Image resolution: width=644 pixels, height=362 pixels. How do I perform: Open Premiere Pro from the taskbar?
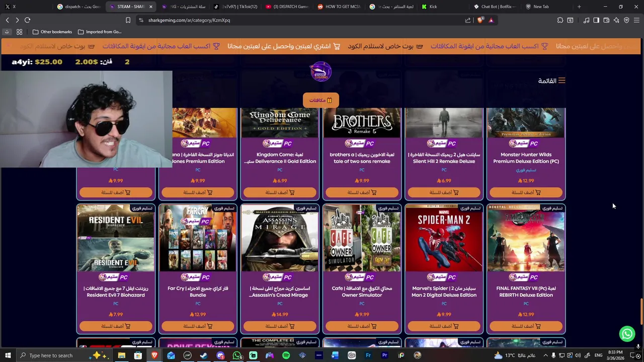point(384,355)
